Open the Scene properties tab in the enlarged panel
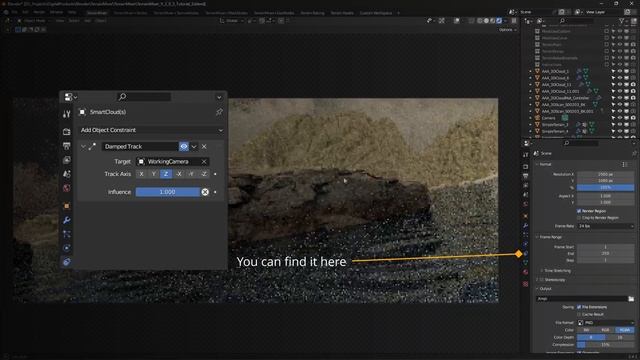This screenshot has height=360, width=640. click(67, 174)
